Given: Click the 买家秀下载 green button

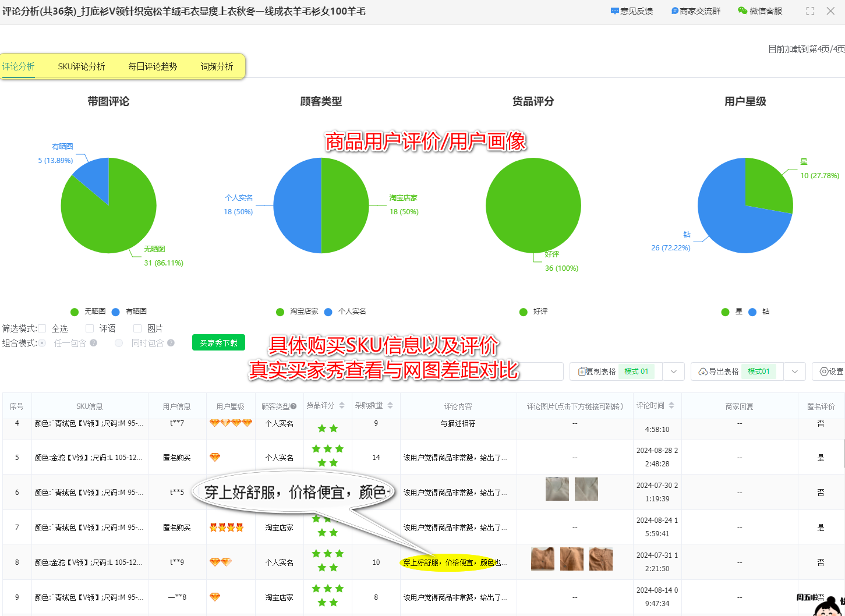Looking at the screenshot, I should (218, 342).
